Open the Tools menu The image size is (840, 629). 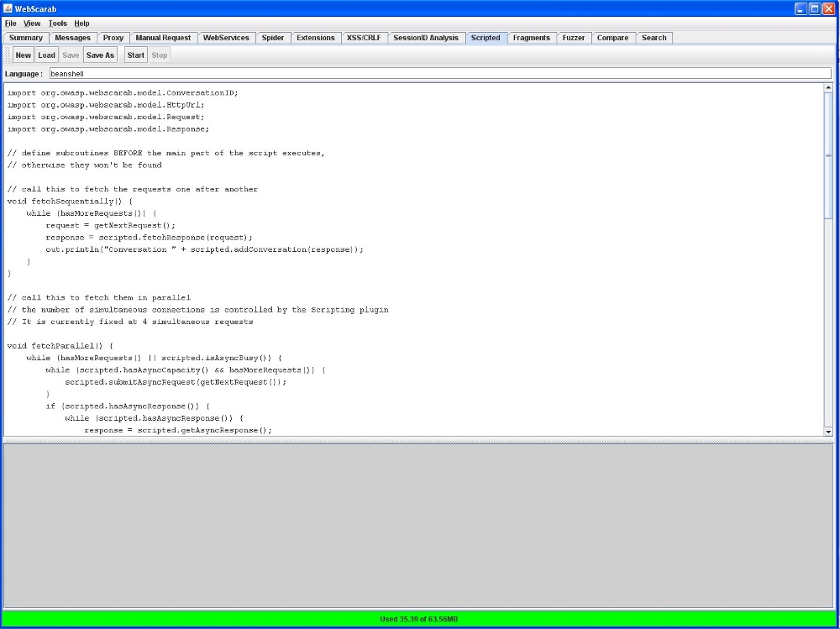pos(58,24)
